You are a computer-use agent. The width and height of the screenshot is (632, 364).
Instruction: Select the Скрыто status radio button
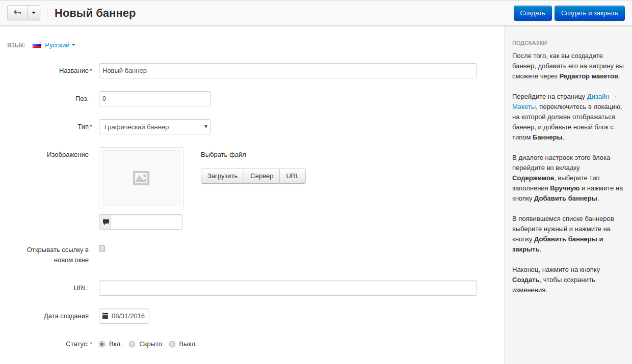(132, 344)
